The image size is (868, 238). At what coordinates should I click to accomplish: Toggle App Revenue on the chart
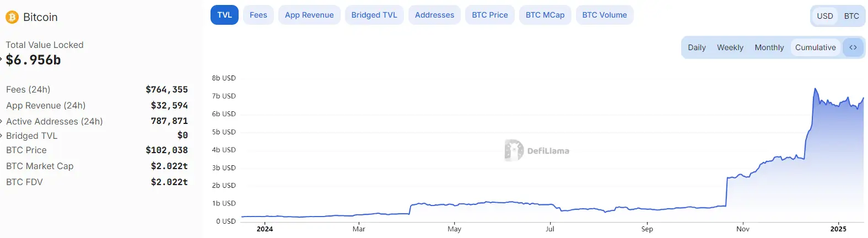coord(309,15)
